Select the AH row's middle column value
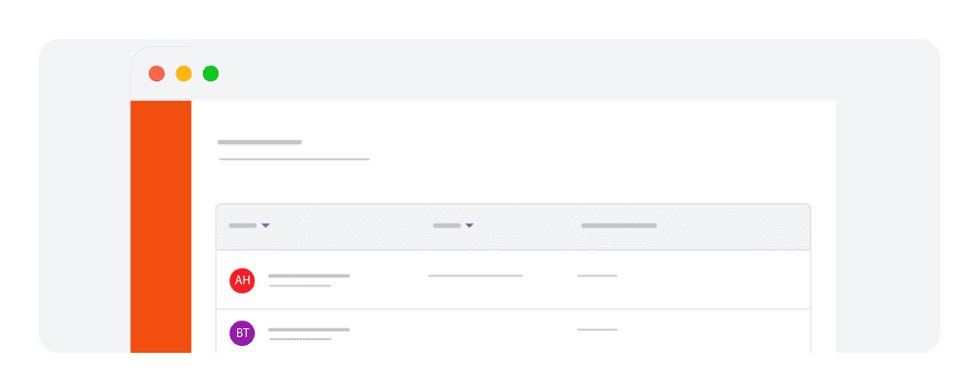 pyautogui.click(x=475, y=276)
